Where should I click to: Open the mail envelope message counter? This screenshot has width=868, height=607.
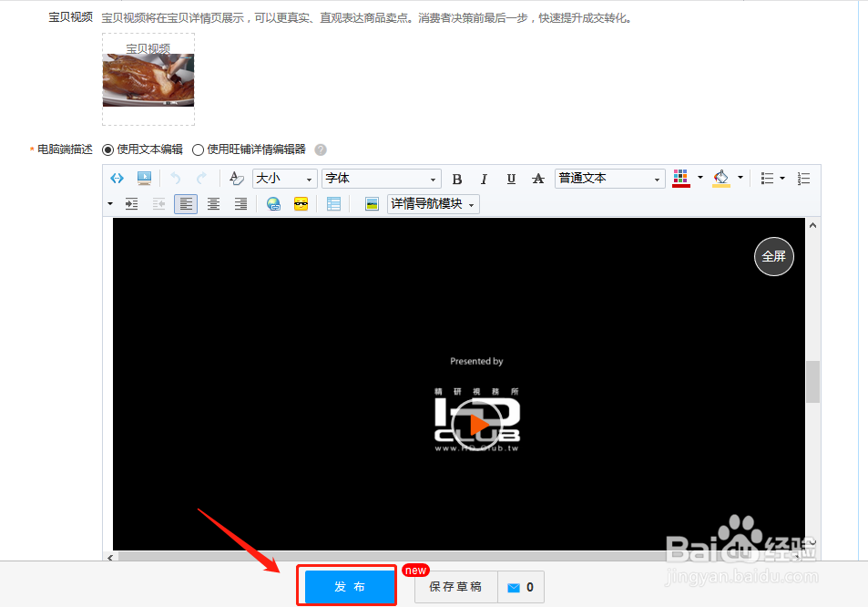[520, 587]
